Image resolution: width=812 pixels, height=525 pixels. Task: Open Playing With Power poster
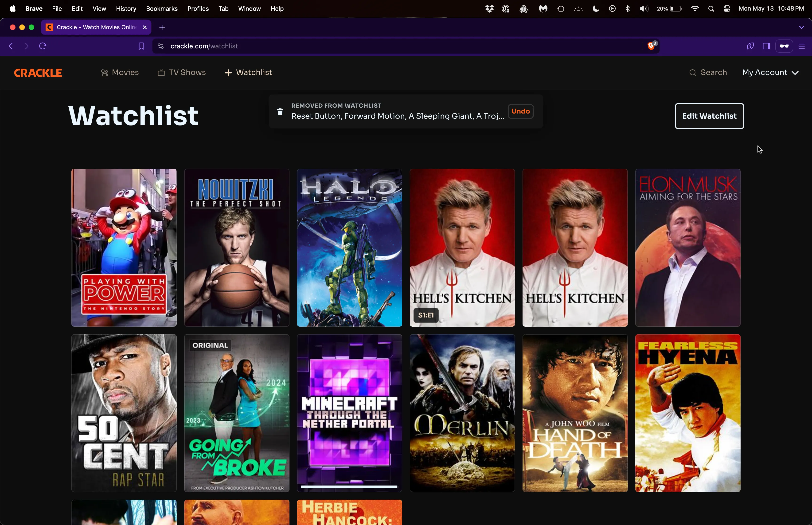pyautogui.click(x=124, y=247)
